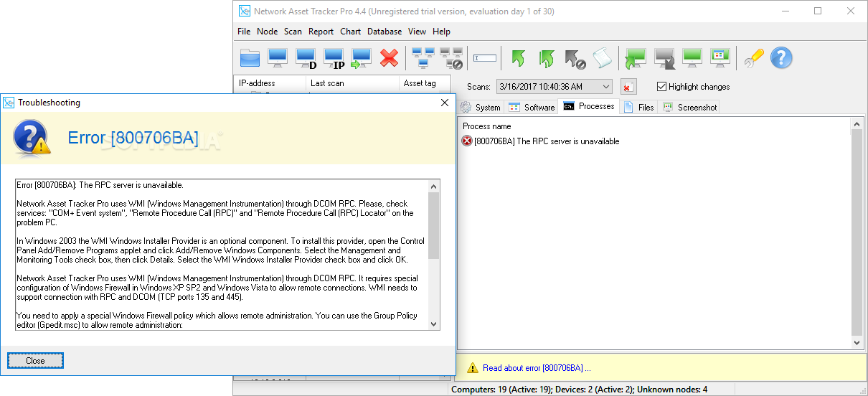The height and width of the screenshot is (396, 868).
Task: Open the 'Read about error [800706BA]' link
Action: (x=537, y=368)
